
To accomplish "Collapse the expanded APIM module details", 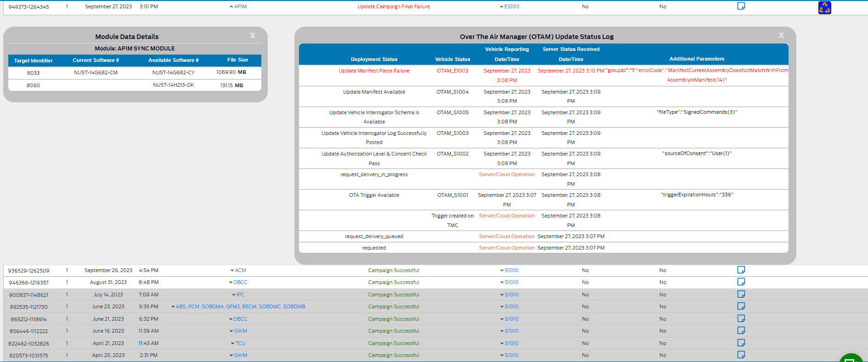I will [x=238, y=6].
